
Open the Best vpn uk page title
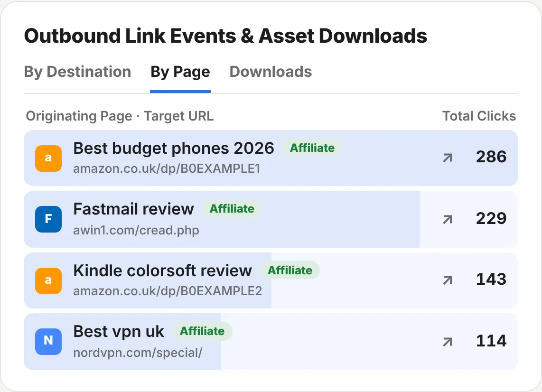tap(119, 332)
